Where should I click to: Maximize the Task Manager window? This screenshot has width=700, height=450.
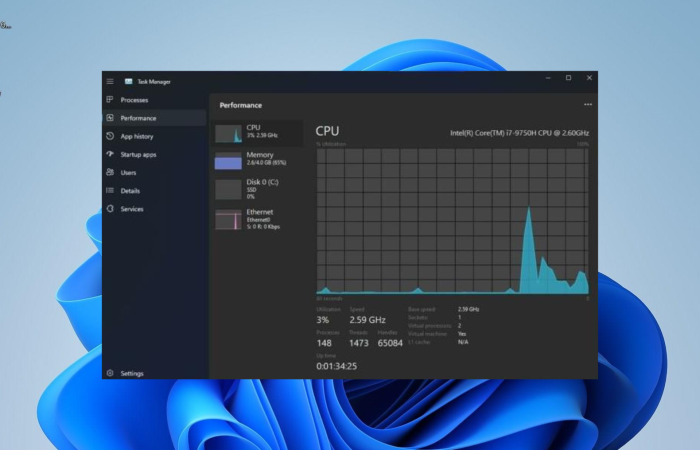568,78
